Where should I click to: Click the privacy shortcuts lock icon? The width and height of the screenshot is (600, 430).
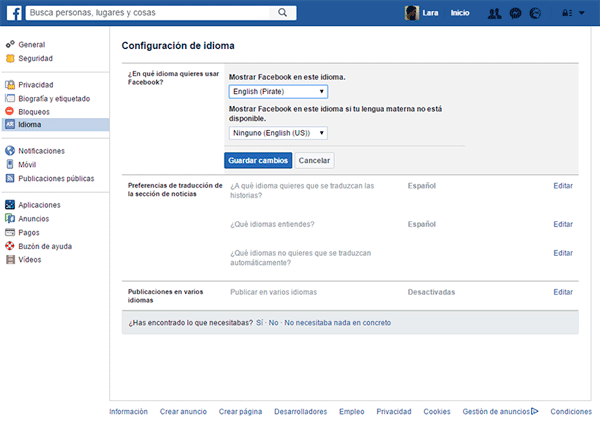pyautogui.click(x=567, y=13)
